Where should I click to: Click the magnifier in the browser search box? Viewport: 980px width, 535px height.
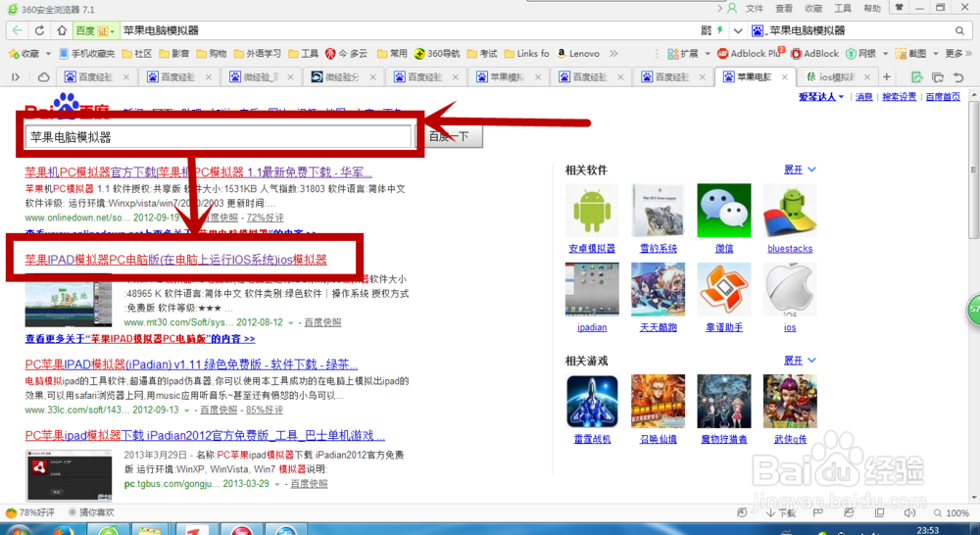(x=959, y=30)
